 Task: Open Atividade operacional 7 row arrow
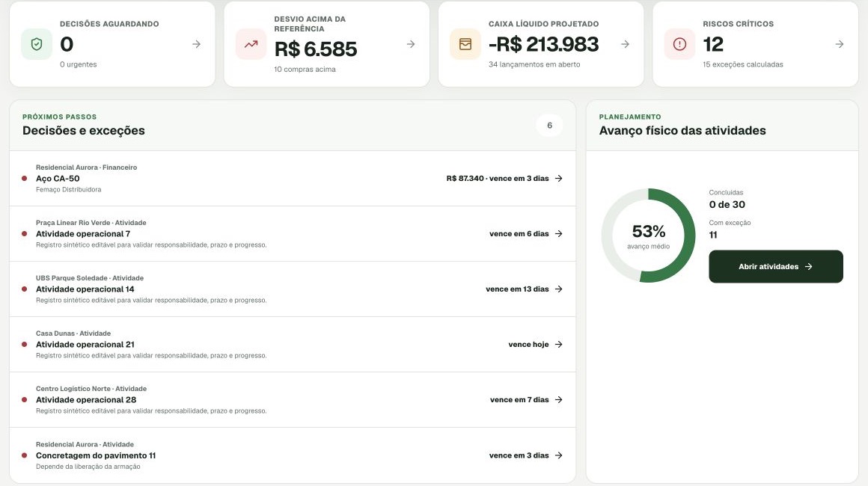[558, 234]
